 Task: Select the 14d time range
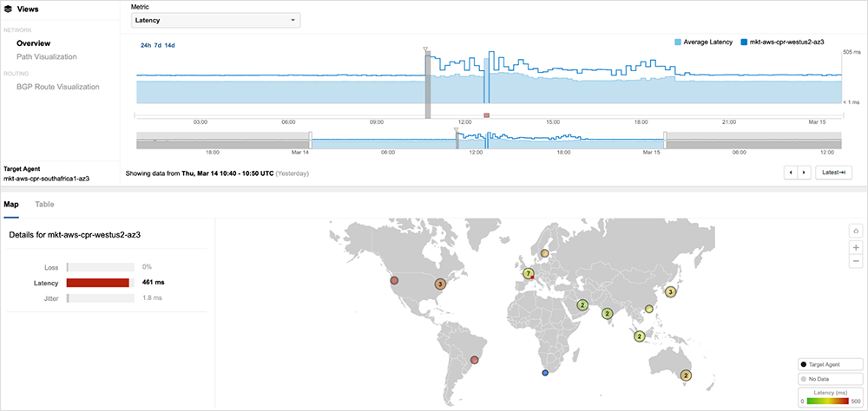pyautogui.click(x=169, y=45)
